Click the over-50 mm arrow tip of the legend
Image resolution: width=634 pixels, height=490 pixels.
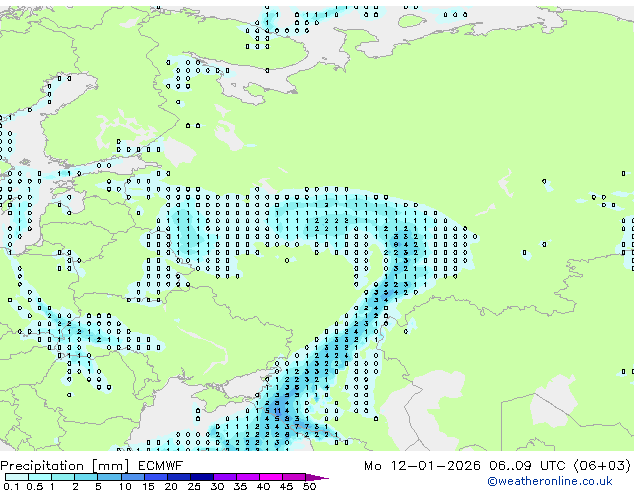(317, 477)
